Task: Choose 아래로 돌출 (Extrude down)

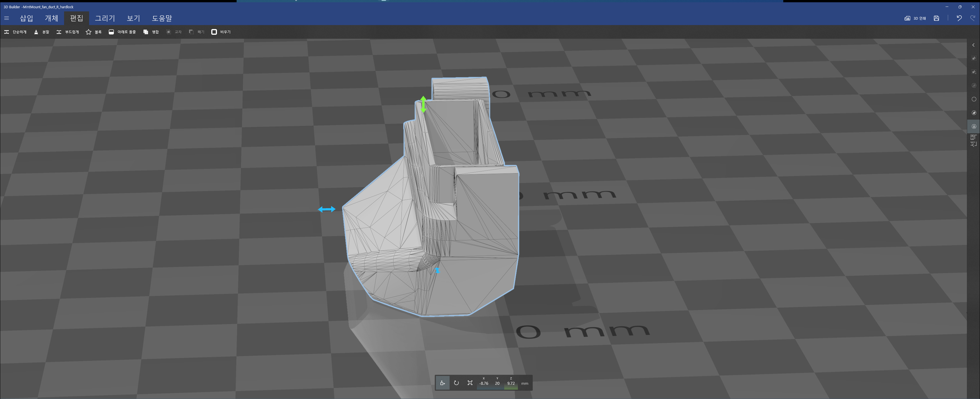Action: [x=122, y=32]
